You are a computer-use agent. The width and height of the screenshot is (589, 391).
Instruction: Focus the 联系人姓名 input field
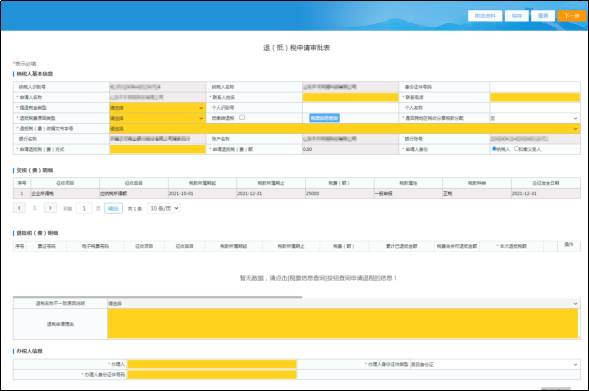(350, 97)
